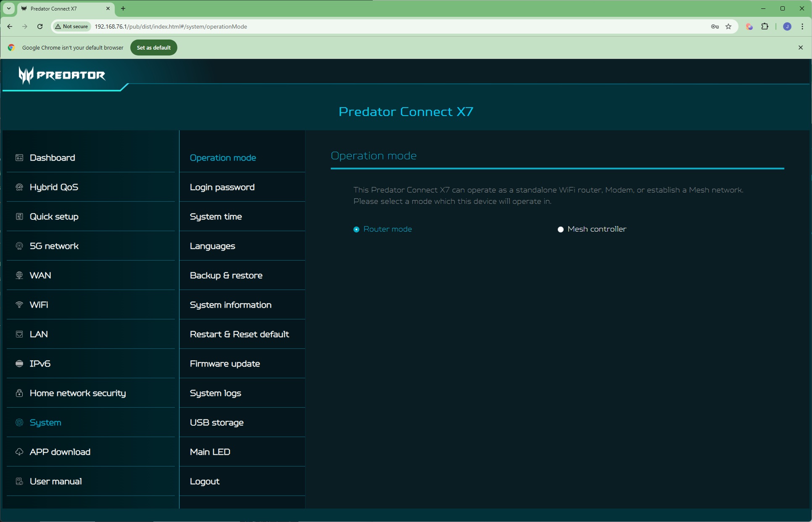Open Backup & restore submenu item

226,275
